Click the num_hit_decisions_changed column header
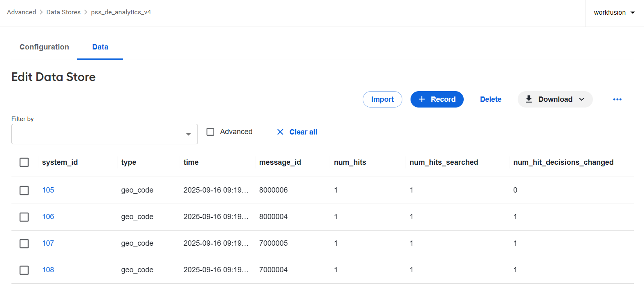This screenshot has height=287, width=644. point(563,162)
